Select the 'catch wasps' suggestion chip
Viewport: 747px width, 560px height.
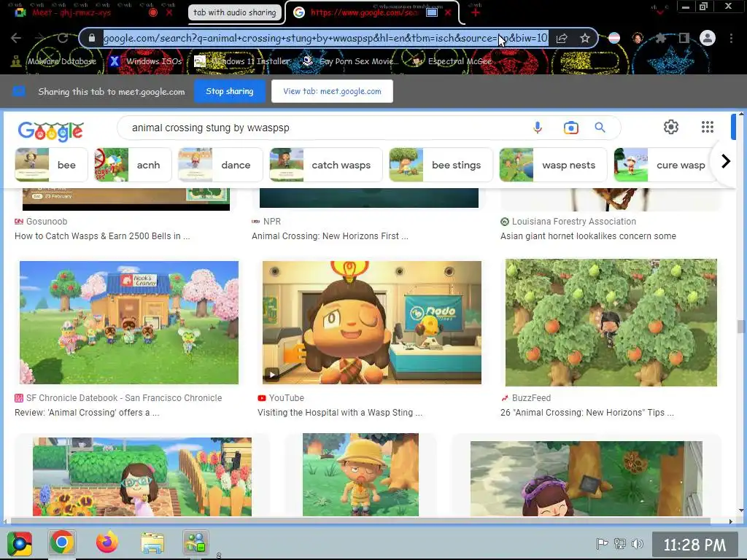tap(326, 165)
